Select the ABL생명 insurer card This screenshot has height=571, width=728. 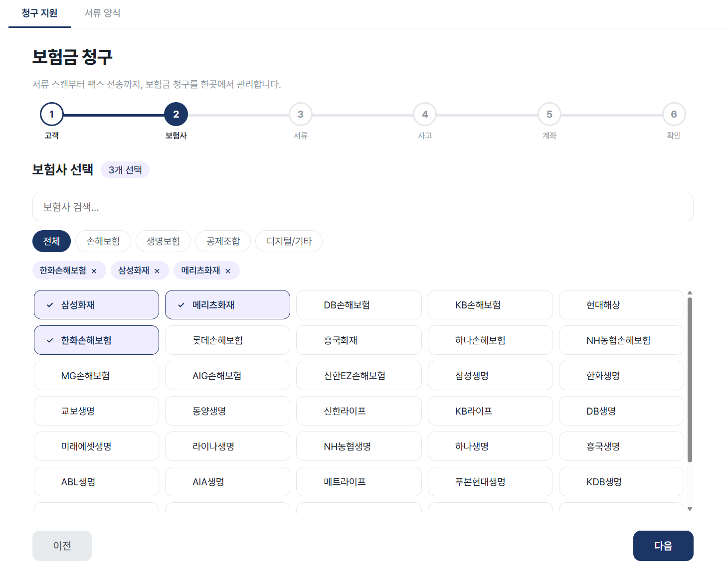tap(96, 482)
